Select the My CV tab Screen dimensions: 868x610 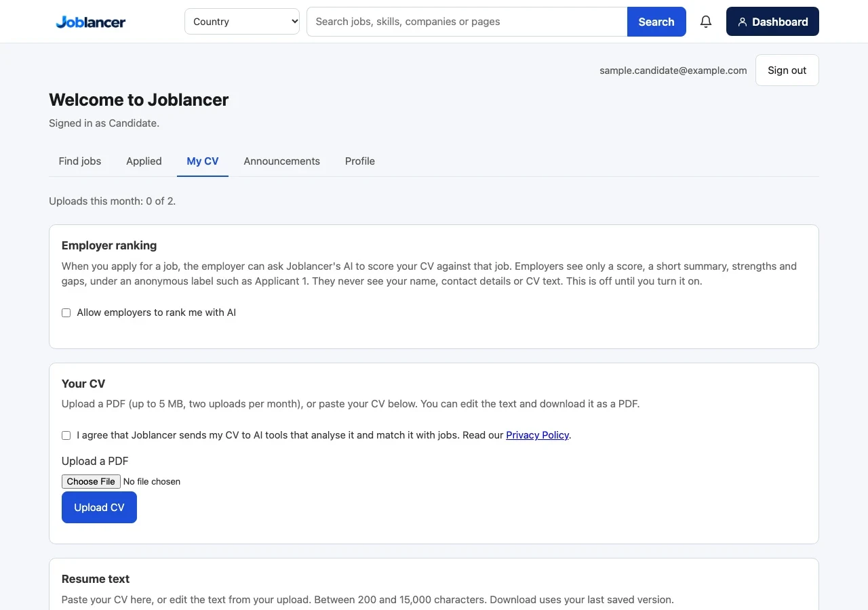[203, 161]
